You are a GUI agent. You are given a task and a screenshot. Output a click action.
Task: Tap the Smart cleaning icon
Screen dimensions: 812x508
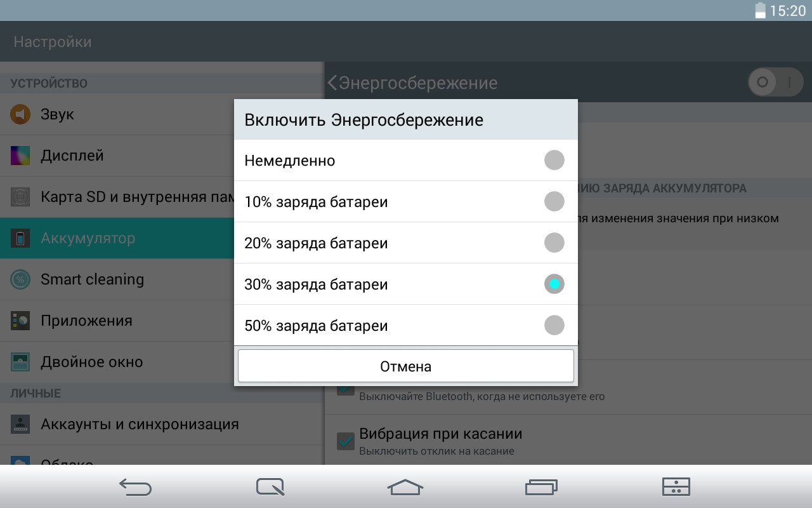20,279
